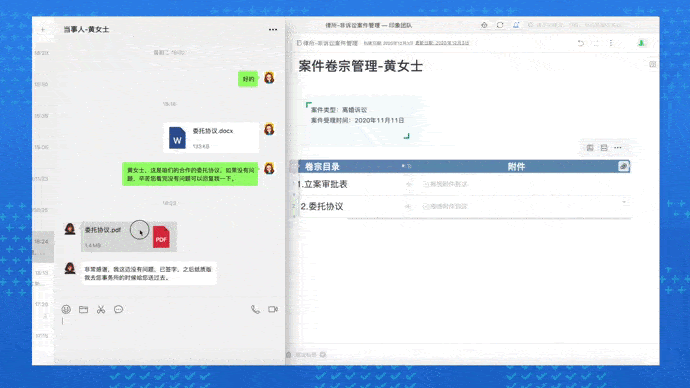Click 黄女士's avatar beside 委托协议.pdf
The width and height of the screenshot is (690, 388).
[70, 229]
